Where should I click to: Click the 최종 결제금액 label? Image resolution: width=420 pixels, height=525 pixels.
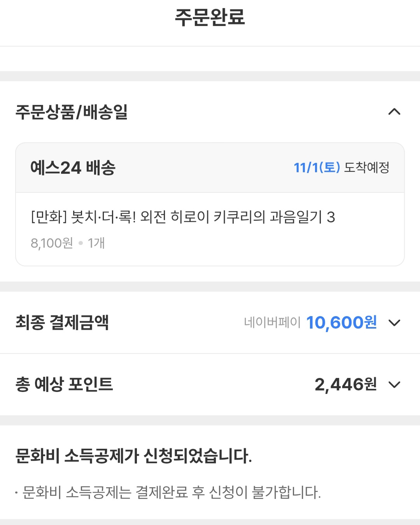(x=62, y=322)
